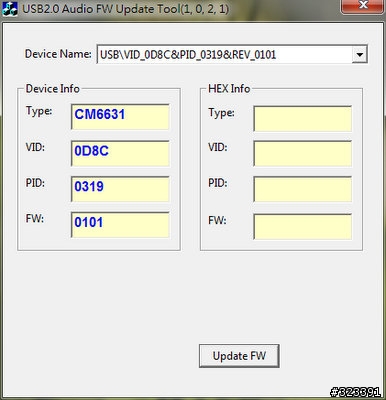Click the empty HEX Info Type field

pyautogui.click(x=303, y=119)
